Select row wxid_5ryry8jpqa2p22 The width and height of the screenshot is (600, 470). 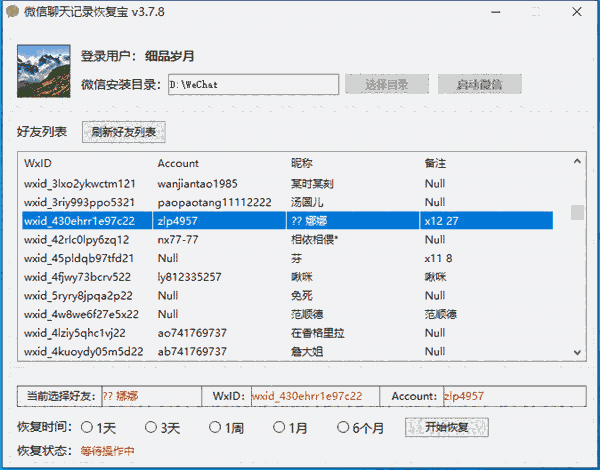click(287, 295)
